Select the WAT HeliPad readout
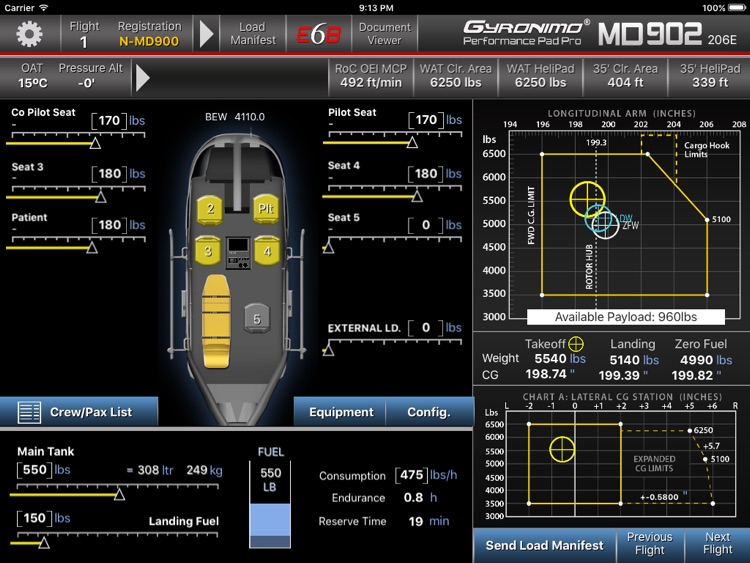This screenshot has width=750, height=563. click(x=540, y=76)
